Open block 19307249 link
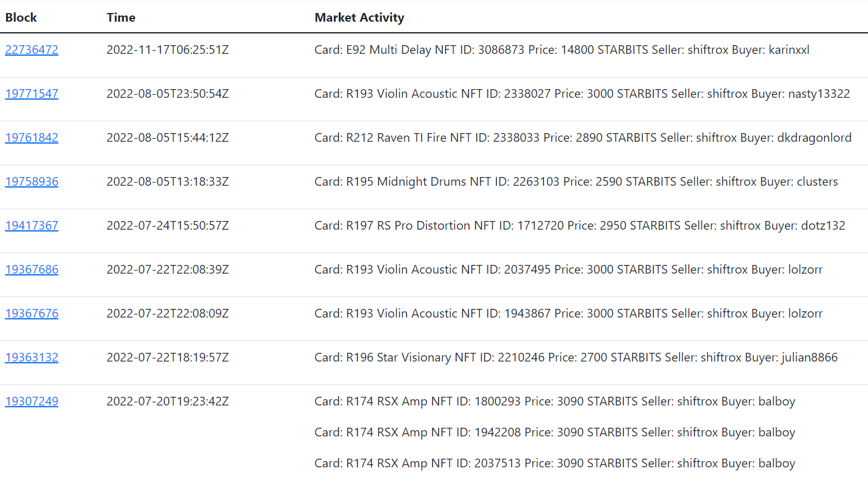The width and height of the screenshot is (868, 489). (32, 401)
